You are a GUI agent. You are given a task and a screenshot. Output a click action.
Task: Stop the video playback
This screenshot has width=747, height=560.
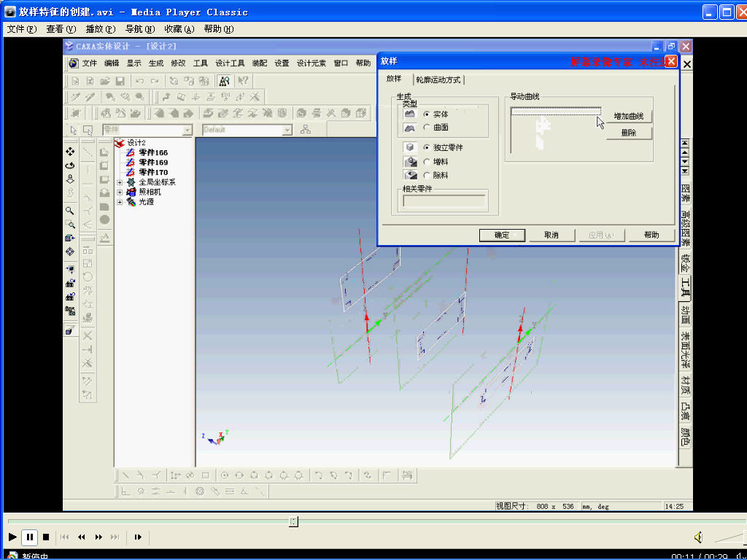[x=46, y=537]
